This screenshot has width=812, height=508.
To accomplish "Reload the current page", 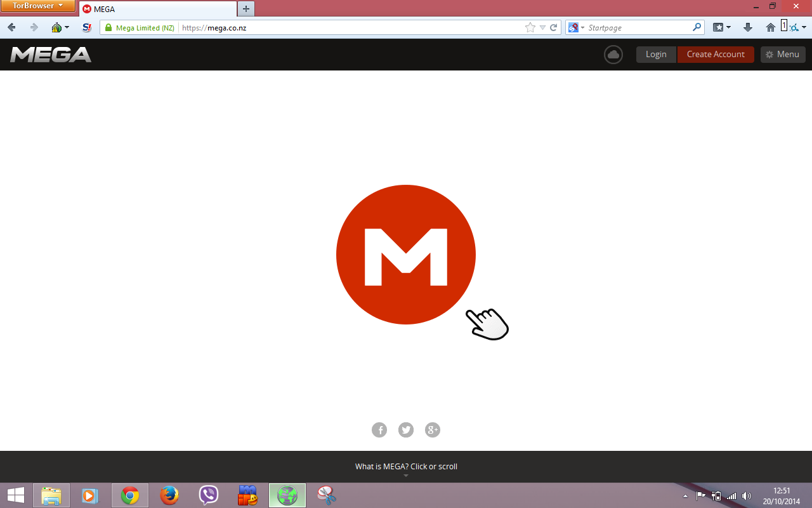I will point(553,27).
